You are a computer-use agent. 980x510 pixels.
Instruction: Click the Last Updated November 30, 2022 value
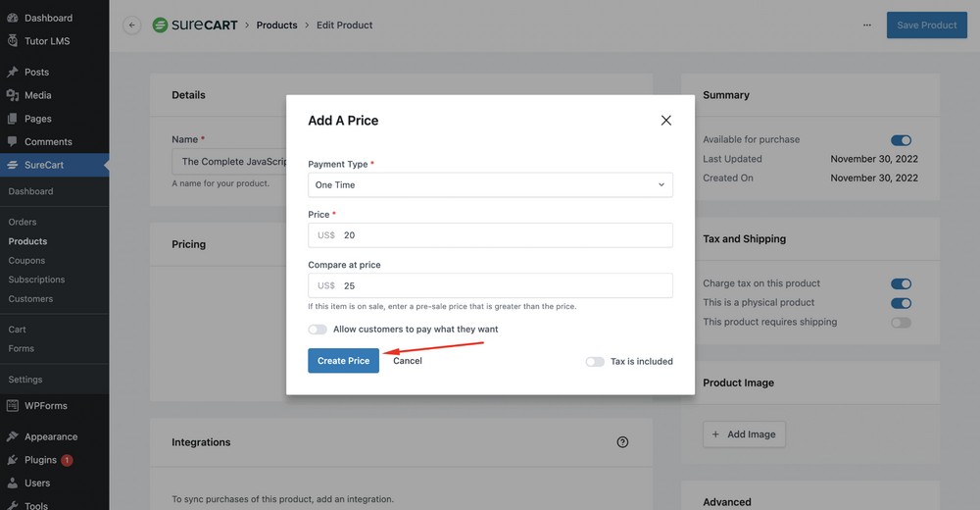click(x=874, y=159)
